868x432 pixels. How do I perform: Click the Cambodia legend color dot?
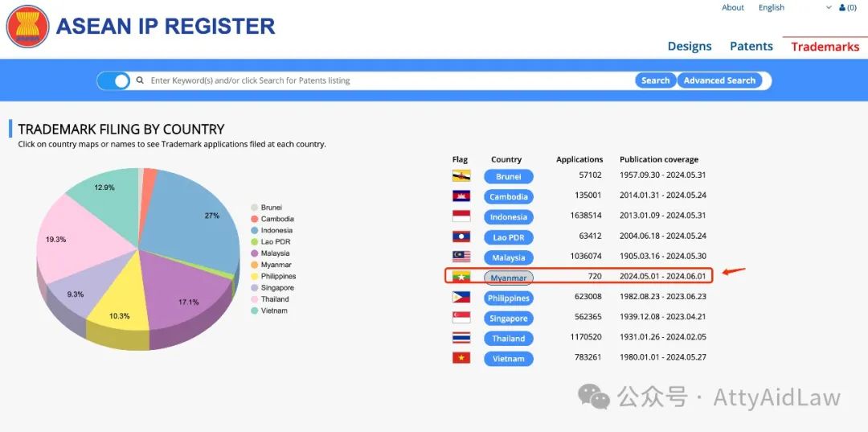(254, 220)
